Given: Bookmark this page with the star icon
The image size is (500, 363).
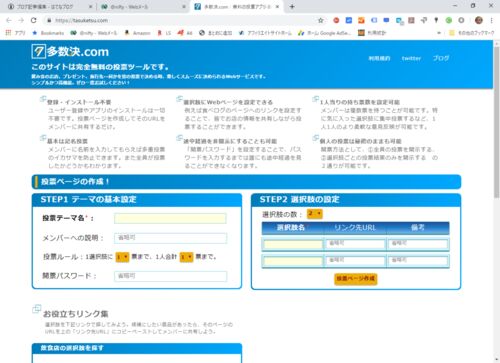Looking at the screenshot, I should (x=321, y=20).
